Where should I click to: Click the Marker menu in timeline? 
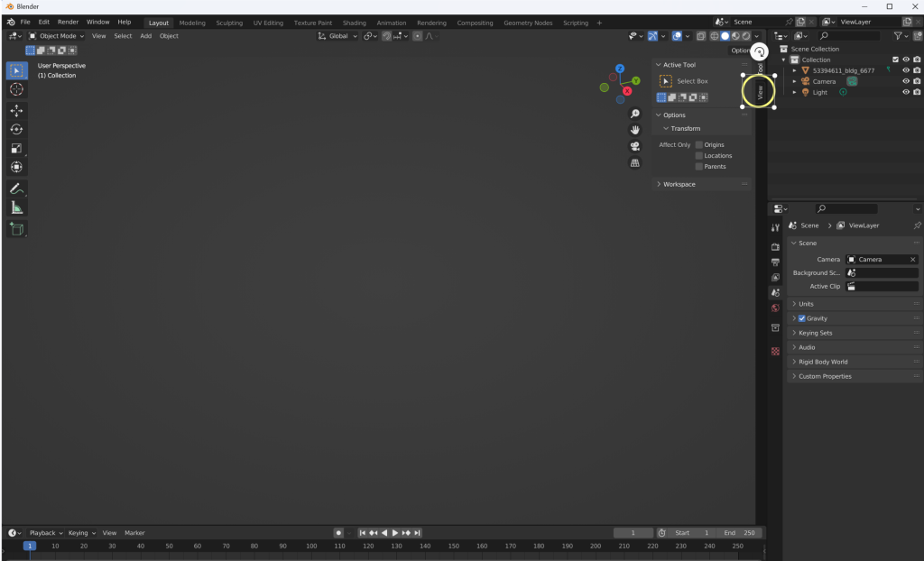pyautogui.click(x=134, y=533)
